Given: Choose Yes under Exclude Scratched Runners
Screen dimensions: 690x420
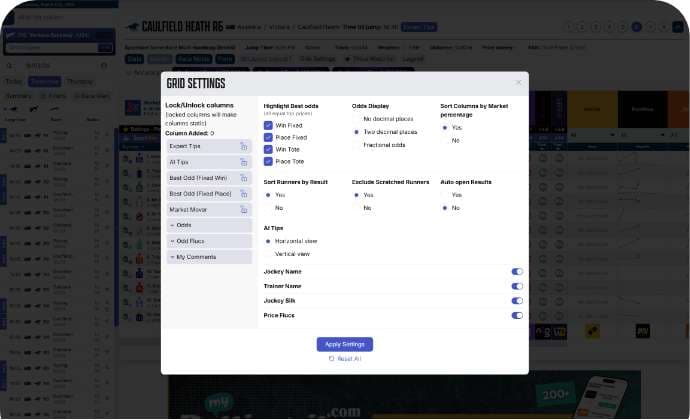Looking at the screenshot, I should tap(356, 195).
